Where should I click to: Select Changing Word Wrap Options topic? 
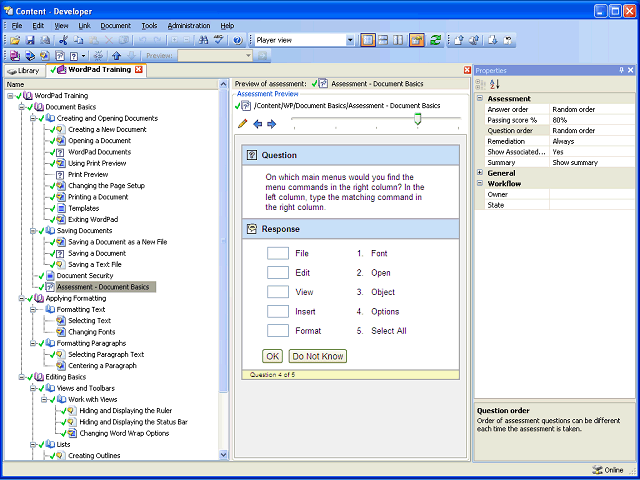[x=124, y=433]
